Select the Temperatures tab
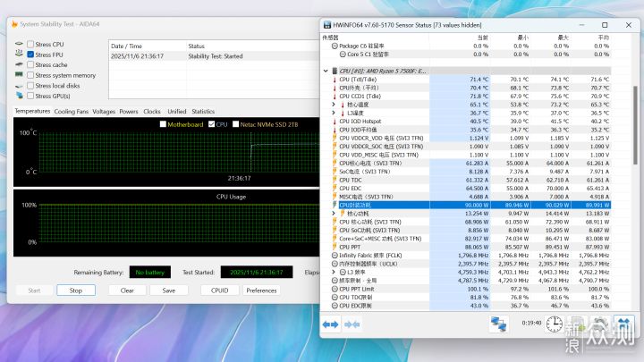 pyautogui.click(x=32, y=111)
